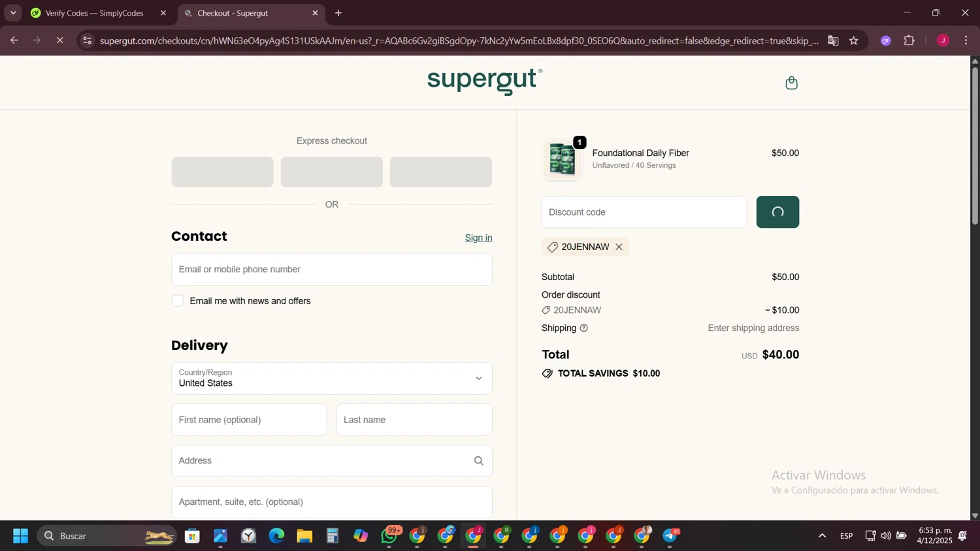Image resolution: width=980 pixels, height=551 pixels.
Task: Open the Chrome three-dot menu
Action: [x=966, y=40]
